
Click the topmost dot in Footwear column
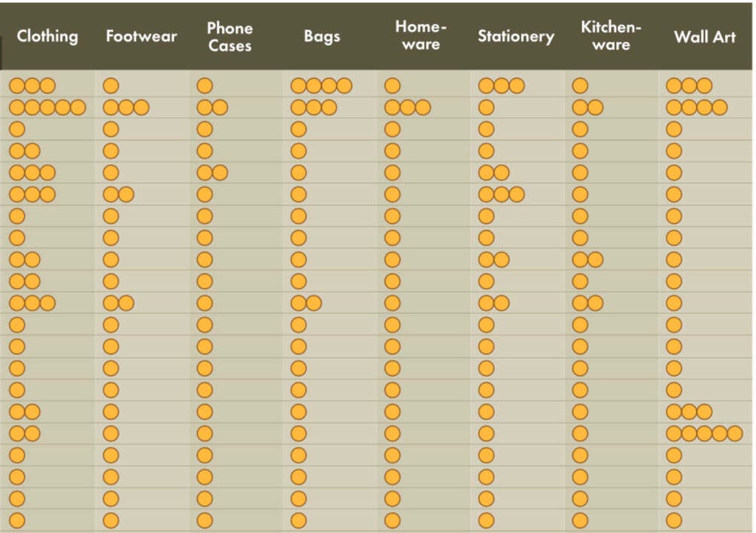[x=111, y=86]
